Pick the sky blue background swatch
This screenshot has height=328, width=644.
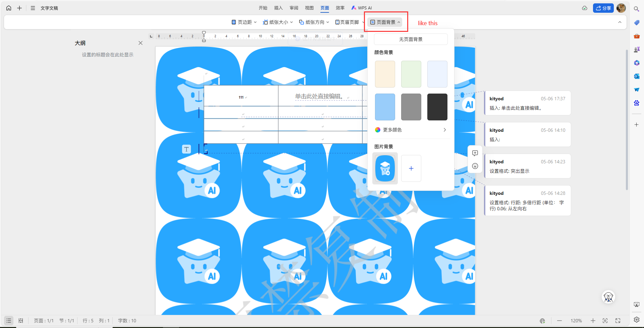pyautogui.click(x=385, y=107)
